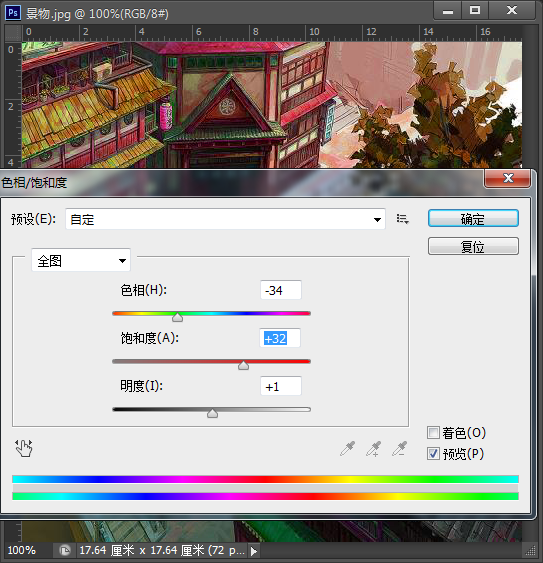543x563 pixels.
Task: Click the lightness slider handle
Action: (213, 413)
